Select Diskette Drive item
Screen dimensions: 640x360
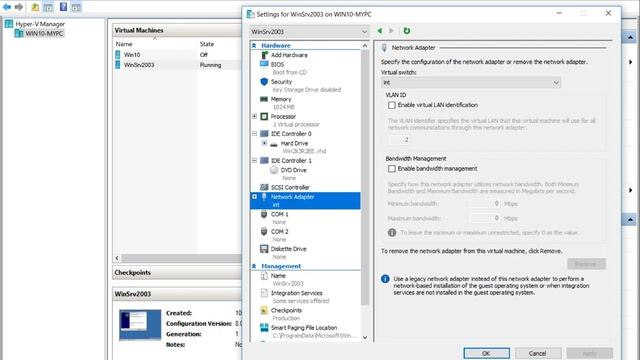(x=288, y=249)
